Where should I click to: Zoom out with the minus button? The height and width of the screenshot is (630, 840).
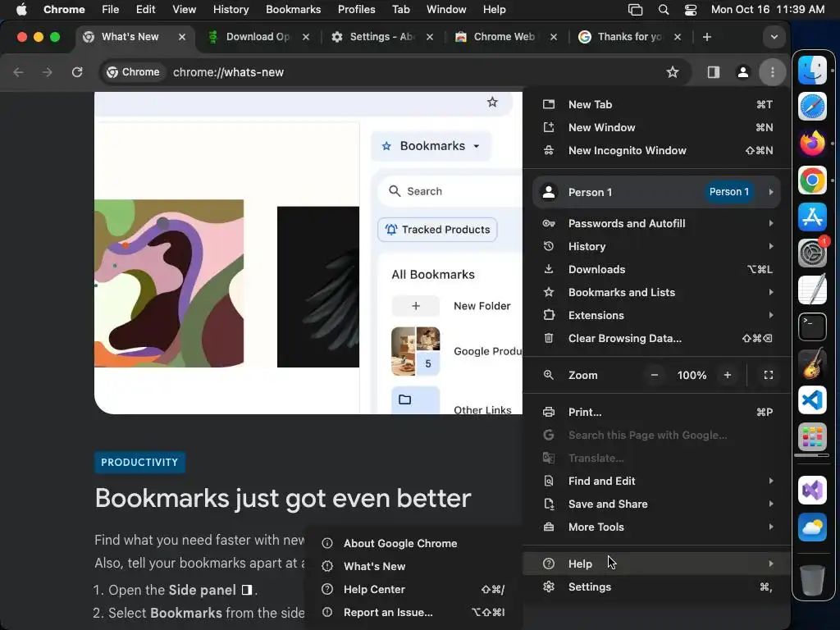click(654, 375)
